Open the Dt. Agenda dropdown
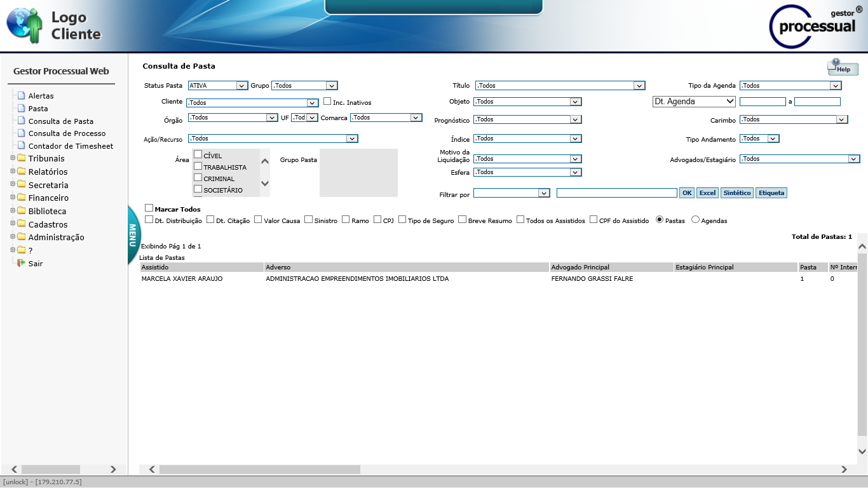 694,102
